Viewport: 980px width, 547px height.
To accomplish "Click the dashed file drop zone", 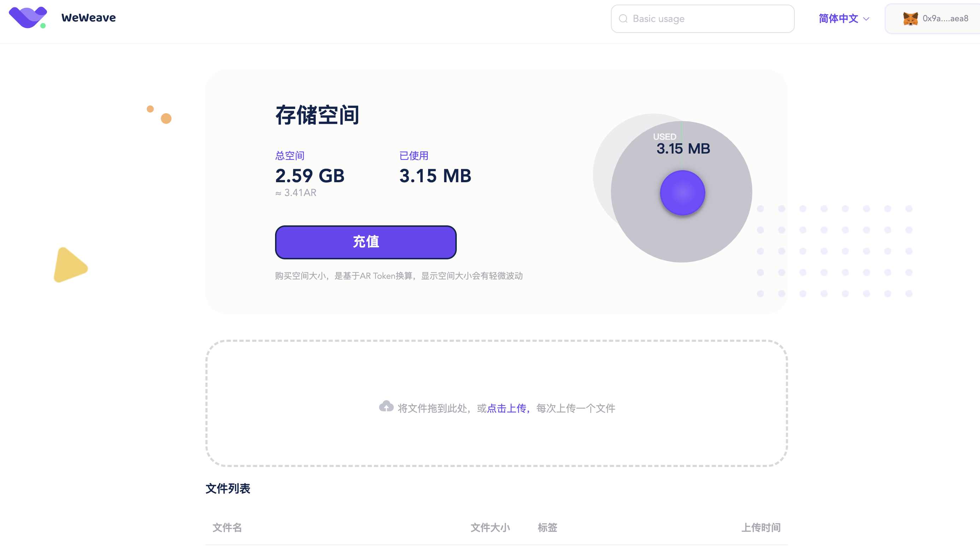I will pos(496,373).
